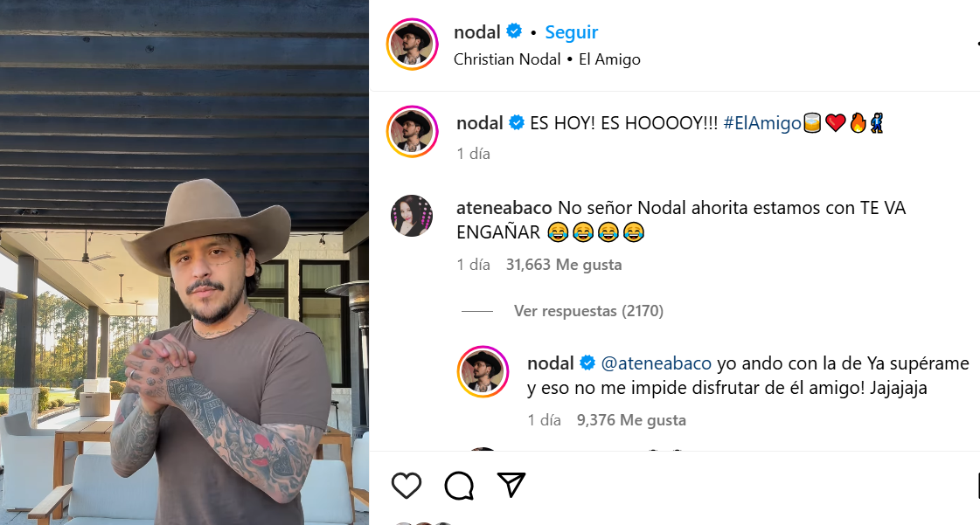This screenshot has height=525, width=980.
Task: Share the post with the paper plane icon
Action: (511, 485)
